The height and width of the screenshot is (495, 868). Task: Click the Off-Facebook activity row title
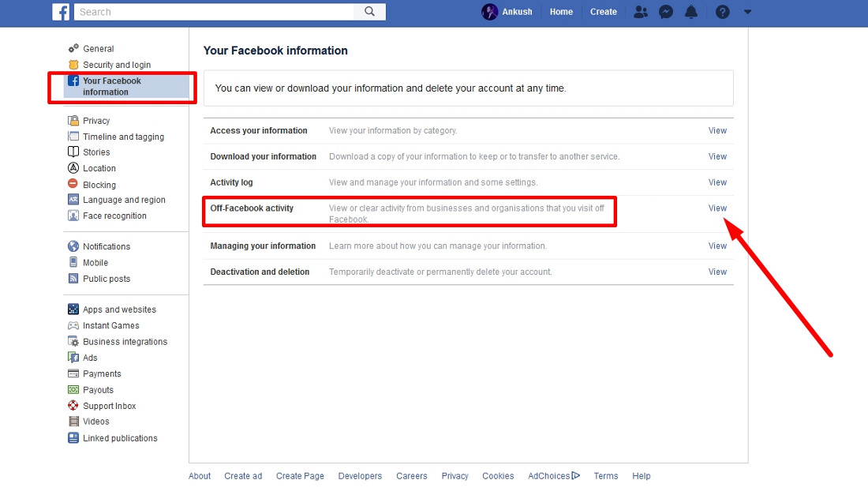tap(251, 208)
